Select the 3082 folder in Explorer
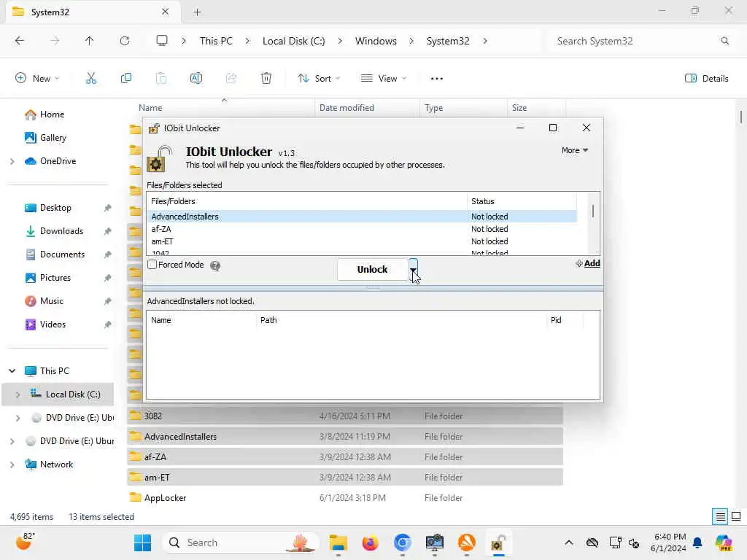This screenshot has width=747, height=560. coord(345,416)
